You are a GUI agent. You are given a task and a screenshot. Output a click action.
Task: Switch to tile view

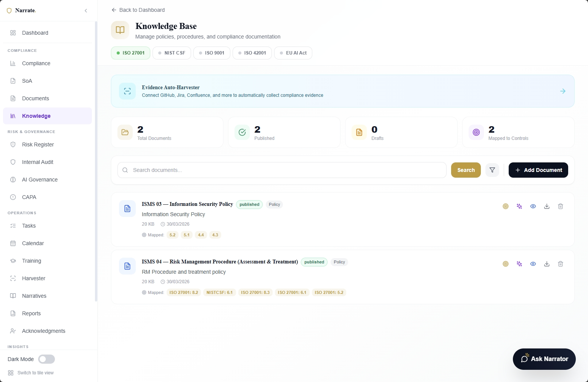tap(31, 372)
